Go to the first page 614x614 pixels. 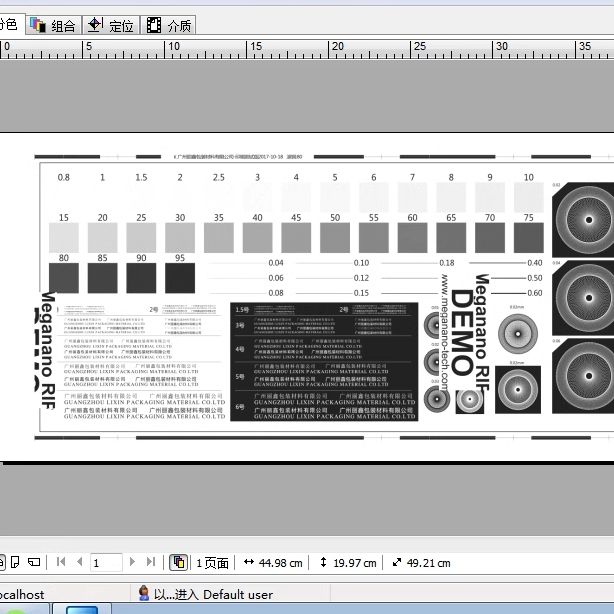[61, 562]
